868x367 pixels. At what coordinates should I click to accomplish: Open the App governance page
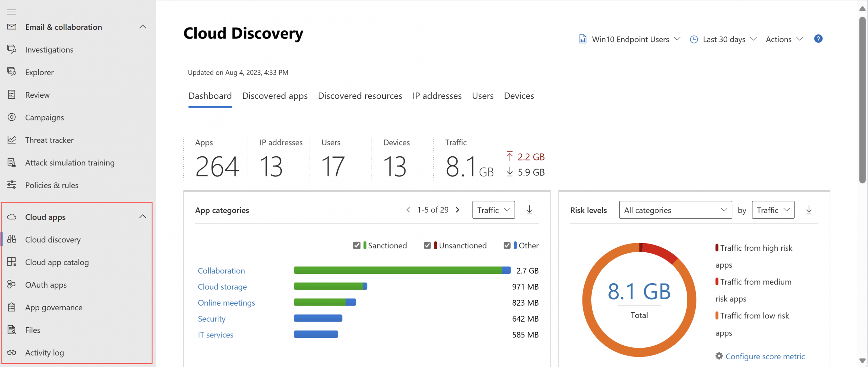(54, 307)
